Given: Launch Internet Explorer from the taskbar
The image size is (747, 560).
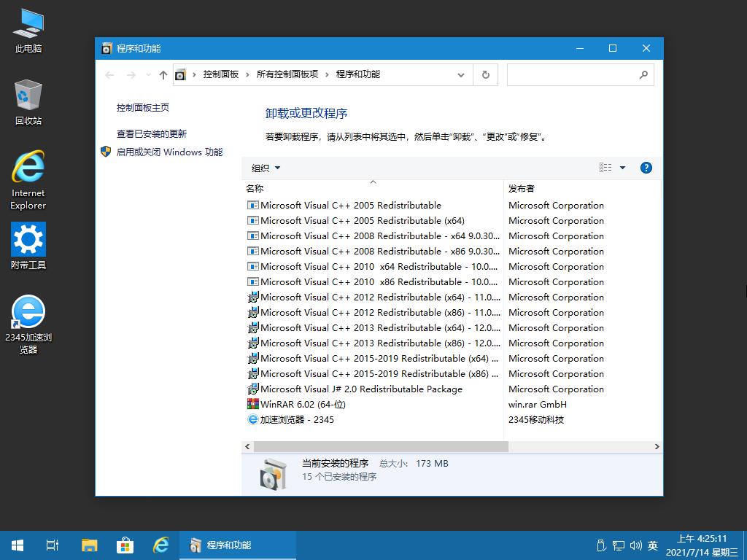Looking at the screenshot, I should (x=160, y=545).
